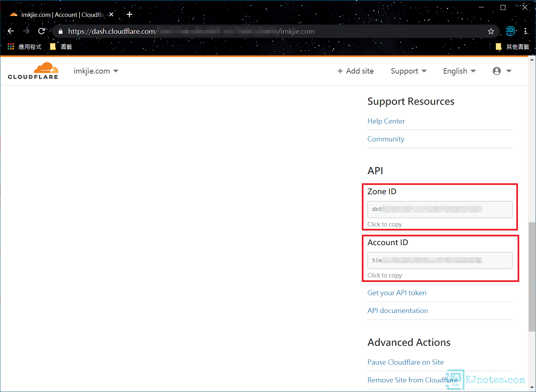536x392 pixels.
Task: Open the Support dropdown menu
Action: 409,71
